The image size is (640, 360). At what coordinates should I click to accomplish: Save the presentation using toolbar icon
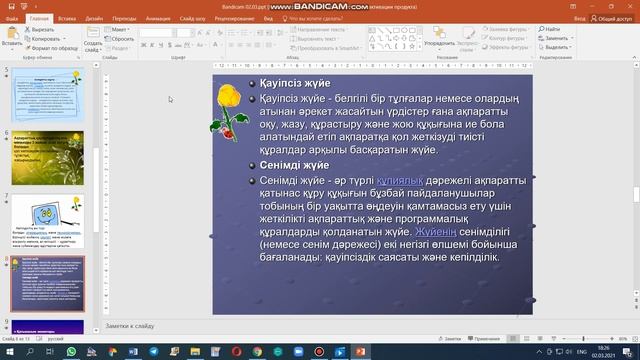11,7
